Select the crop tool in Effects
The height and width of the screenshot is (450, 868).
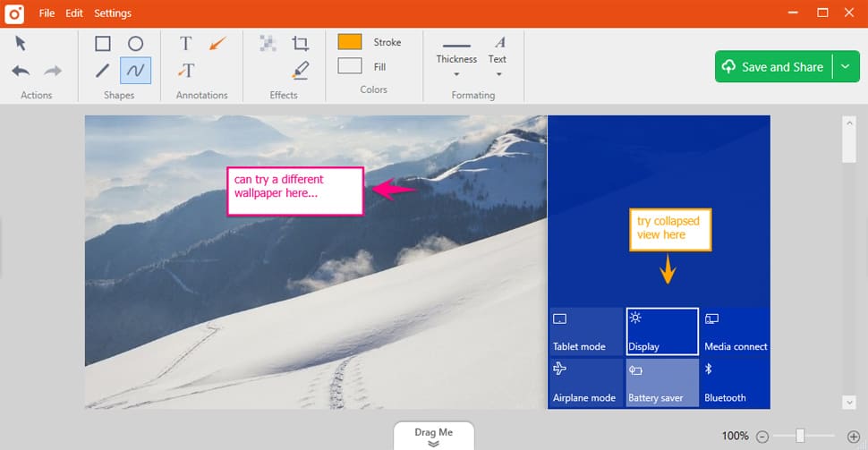[x=301, y=43]
